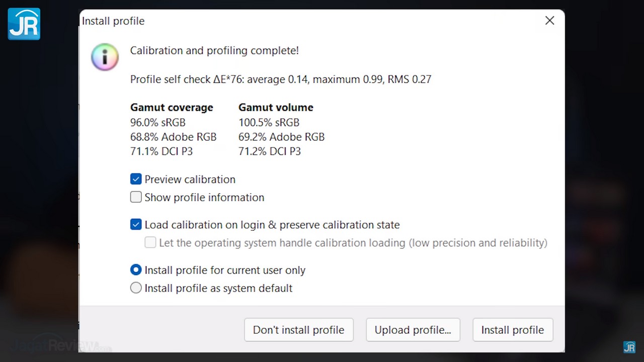This screenshot has width=644, height=362.
Task: Open the Upload profile... option
Action: [x=413, y=330]
